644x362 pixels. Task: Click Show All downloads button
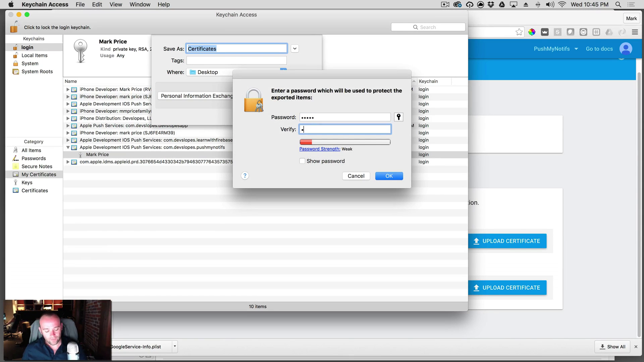tap(612, 347)
